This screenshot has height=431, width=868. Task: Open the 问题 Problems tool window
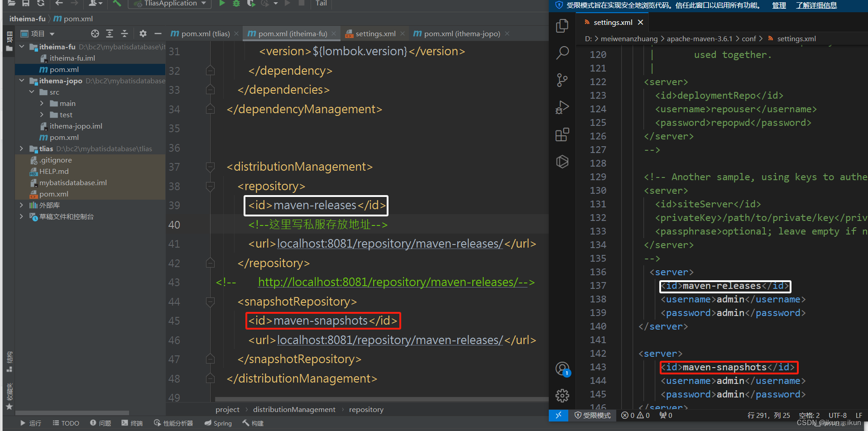[x=101, y=423]
